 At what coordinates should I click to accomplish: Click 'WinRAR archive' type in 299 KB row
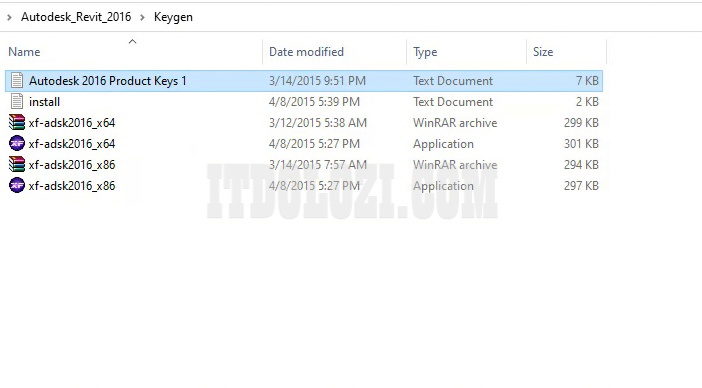click(455, 123)
